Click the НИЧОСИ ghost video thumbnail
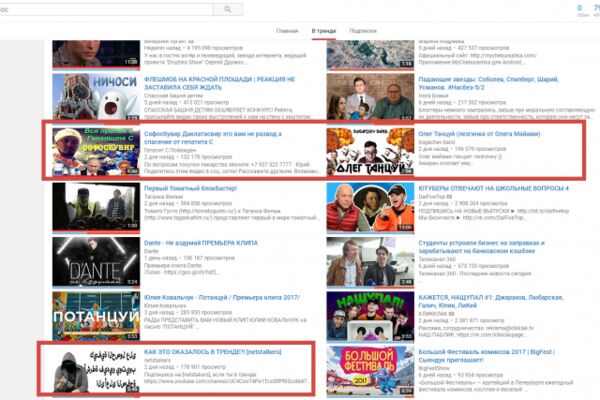The width and height of the screenshot is (600, 400). click(96, 96)
